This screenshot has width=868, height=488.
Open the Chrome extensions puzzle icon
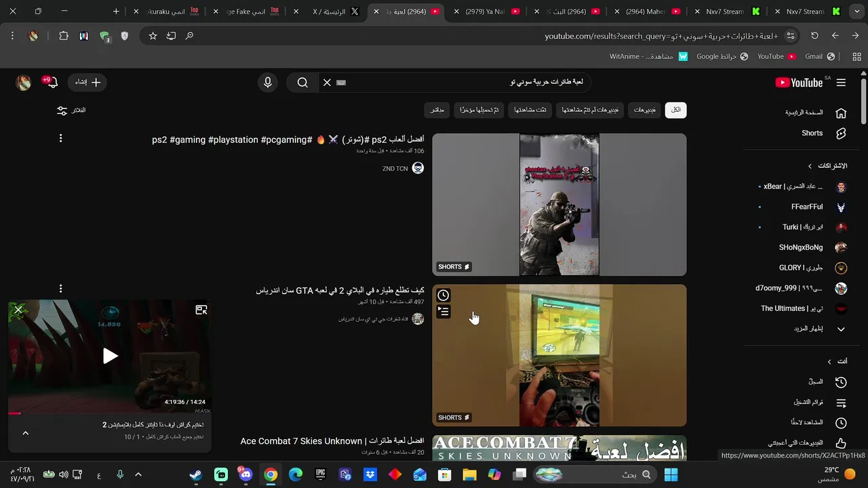[x=64, y=36]
